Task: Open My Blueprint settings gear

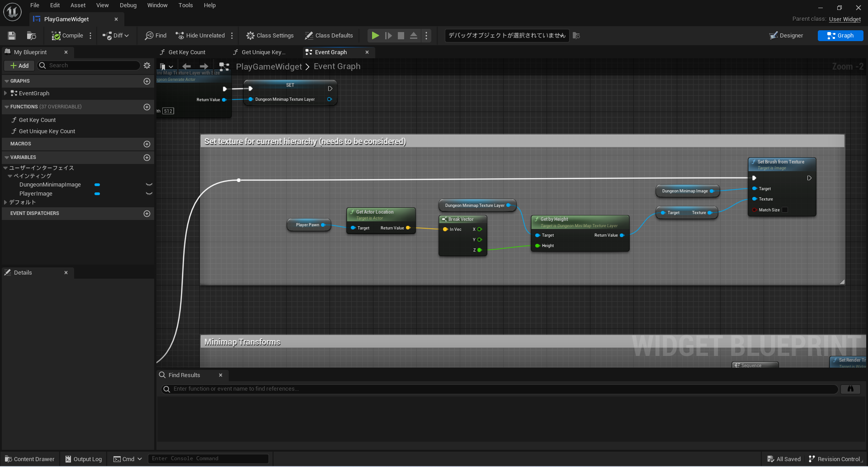Action: pyautogui.click(x=147, y=65)
